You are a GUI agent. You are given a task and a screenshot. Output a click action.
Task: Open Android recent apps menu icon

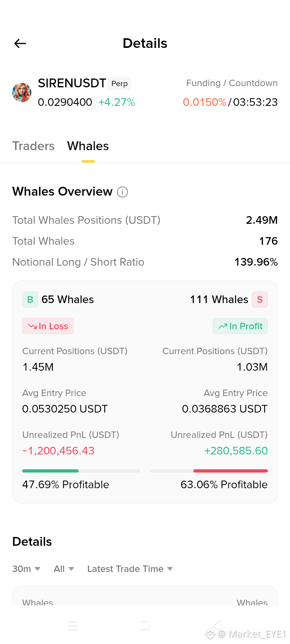pos(72,625)
